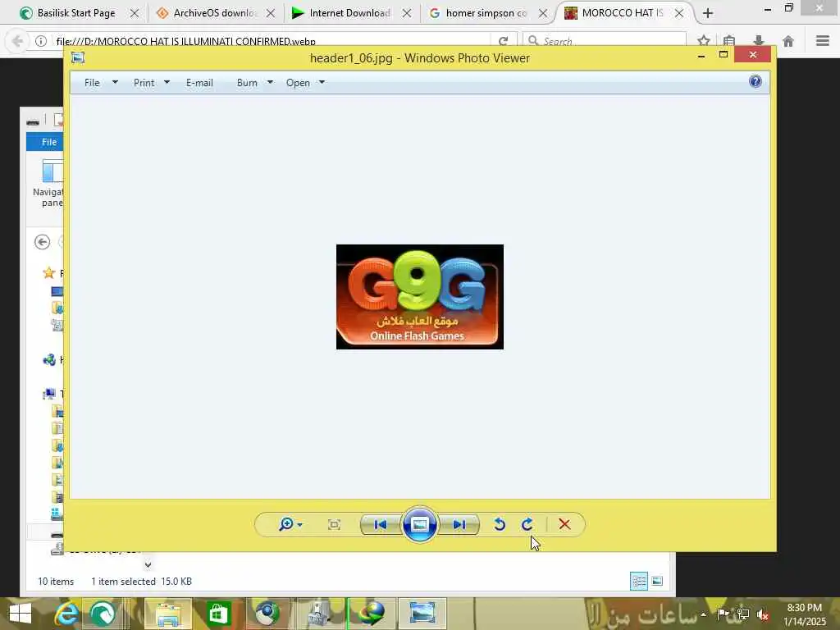Switch Explorer to large icons view
The width and height of the screenshot is (840, 630).
(657, 582)
